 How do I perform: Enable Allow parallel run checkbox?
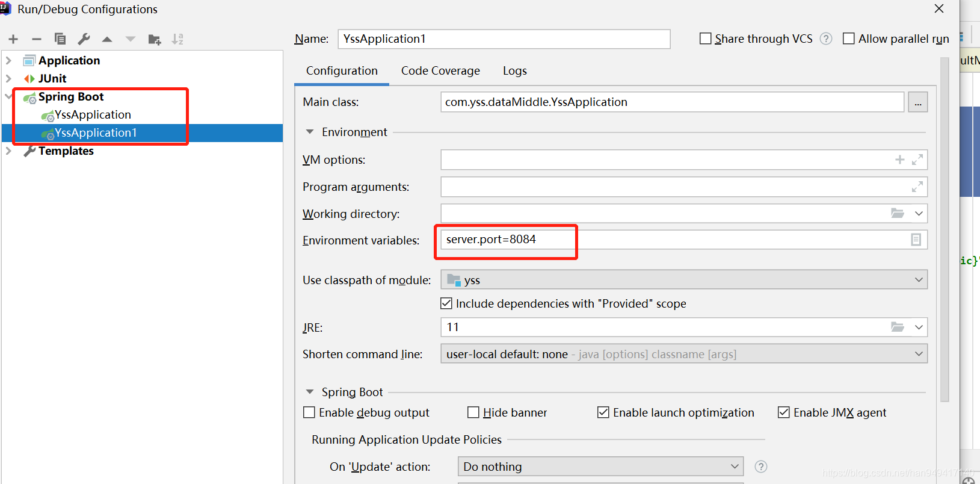click(x=849, y=39)
